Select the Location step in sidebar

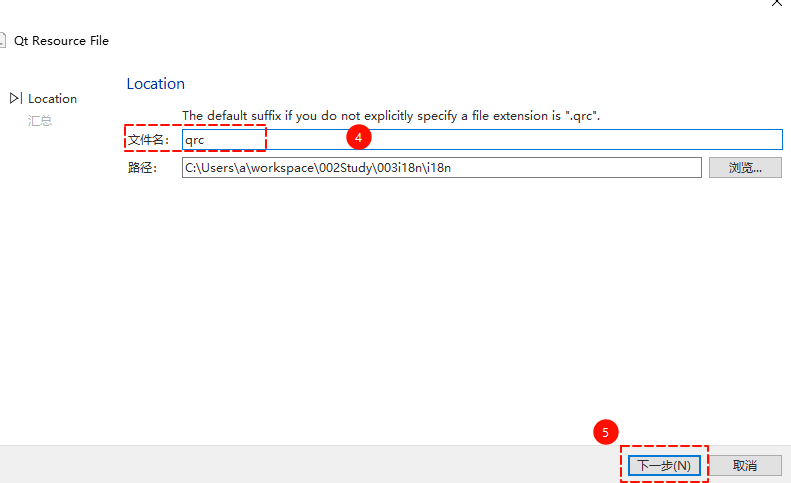pos(52,98)
